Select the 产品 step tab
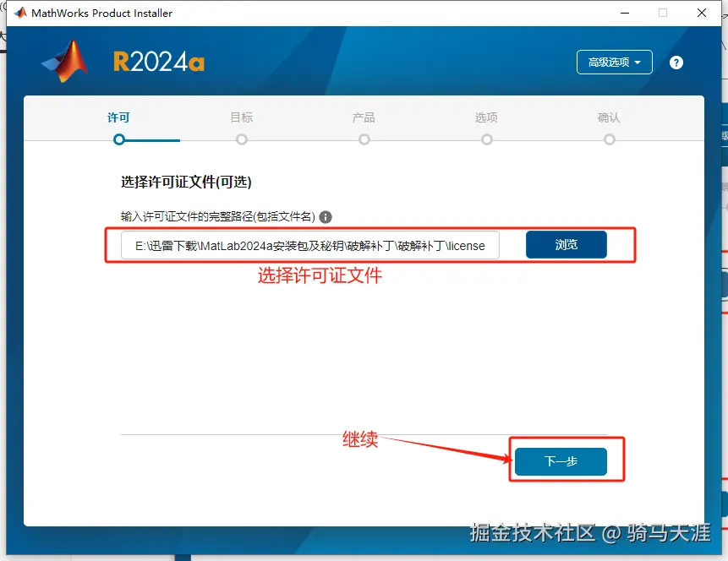This screenshot has height=561, width=728. [x=364, y=117]
